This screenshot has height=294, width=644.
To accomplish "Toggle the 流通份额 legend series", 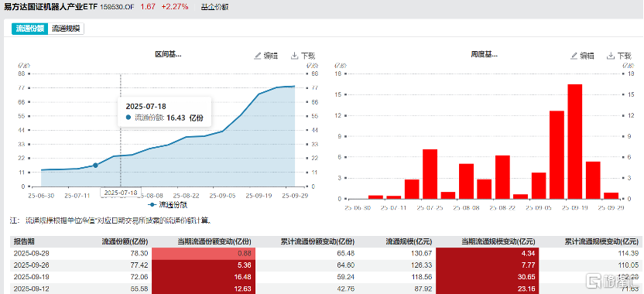I will (167, 204).
